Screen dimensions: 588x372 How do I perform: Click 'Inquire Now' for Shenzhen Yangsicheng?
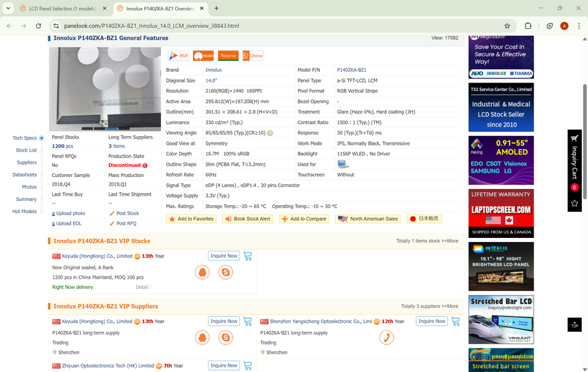click(432, 321)
